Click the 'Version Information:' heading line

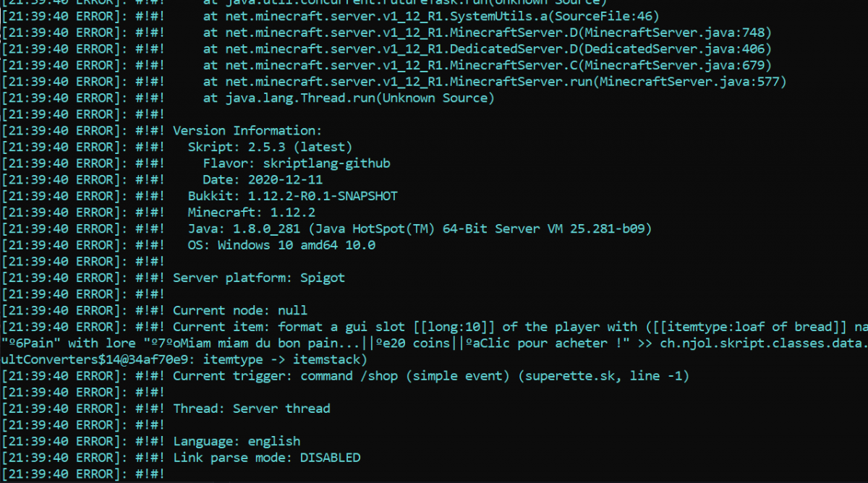(x=247, y=131)
